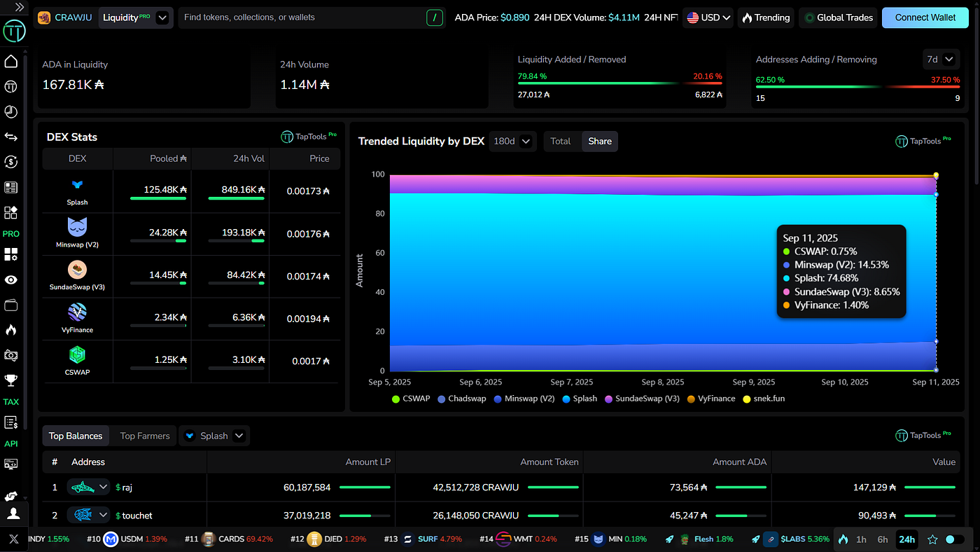Select VyFinance row in DEX Stats
The height and width of the screenshot is (552, 980).
pyautogui.click(x=192, y=319)
